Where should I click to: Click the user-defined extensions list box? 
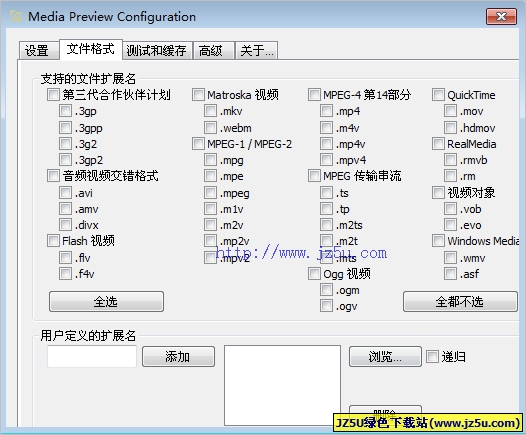(282, 385)
